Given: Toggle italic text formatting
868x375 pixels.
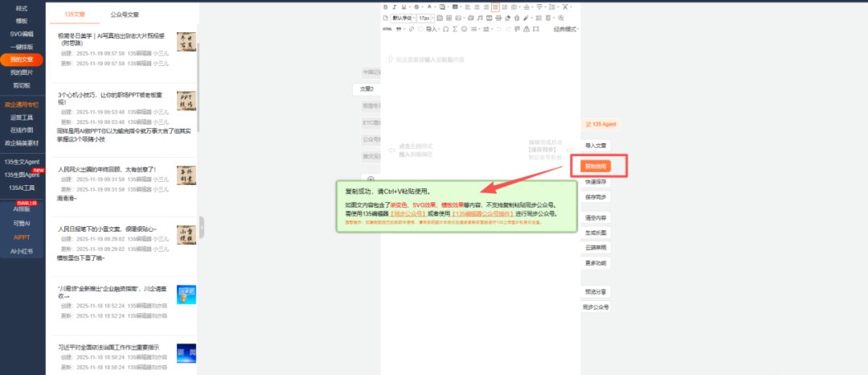Looking at the screenshot, I should [395, 6].
